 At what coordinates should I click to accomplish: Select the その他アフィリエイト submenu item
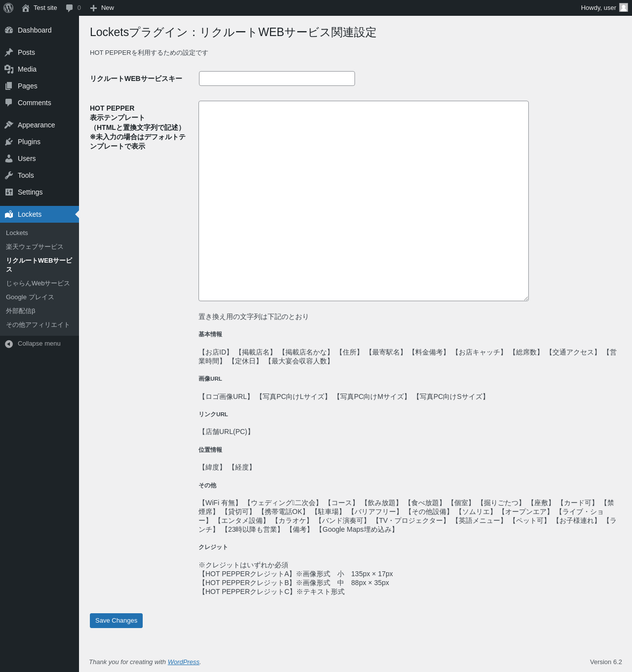coord(38,325)
